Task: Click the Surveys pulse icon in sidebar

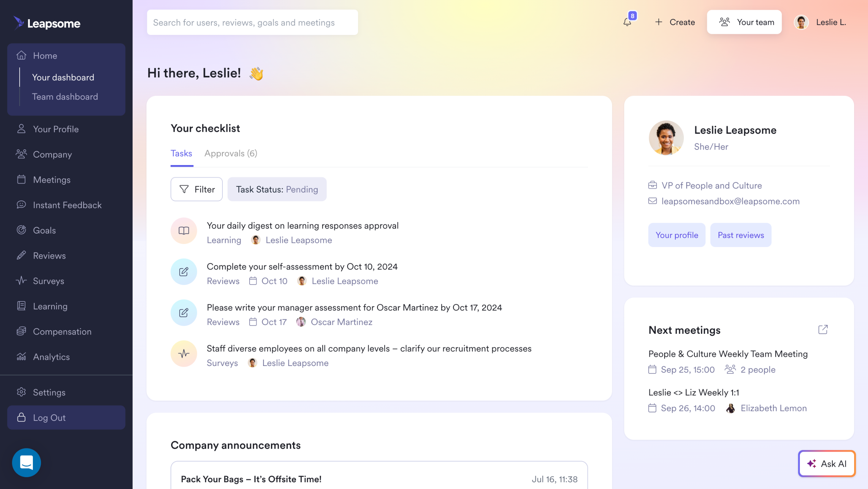Action: pyautogui.click(x=21, y=281)
